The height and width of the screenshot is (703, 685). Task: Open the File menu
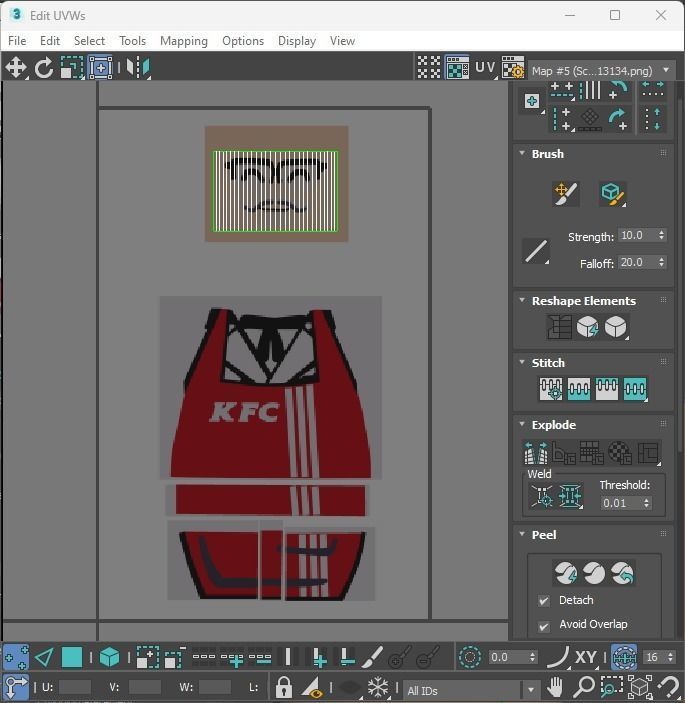[x=17, y=41]
